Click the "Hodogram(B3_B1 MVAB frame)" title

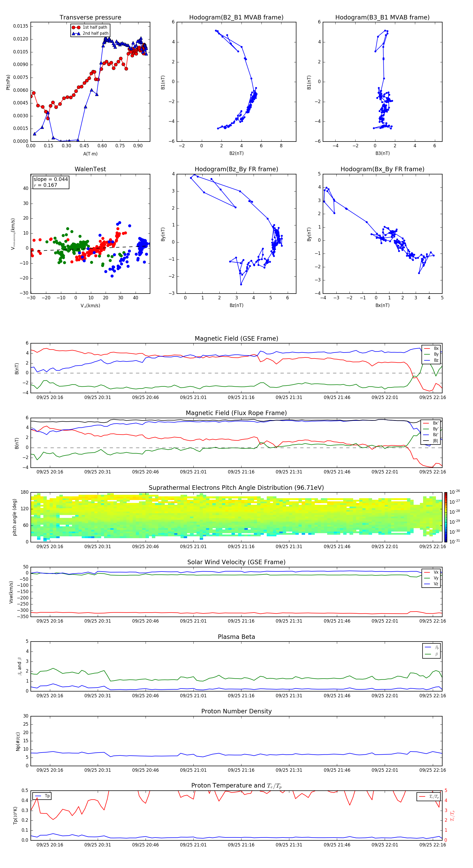382,18
